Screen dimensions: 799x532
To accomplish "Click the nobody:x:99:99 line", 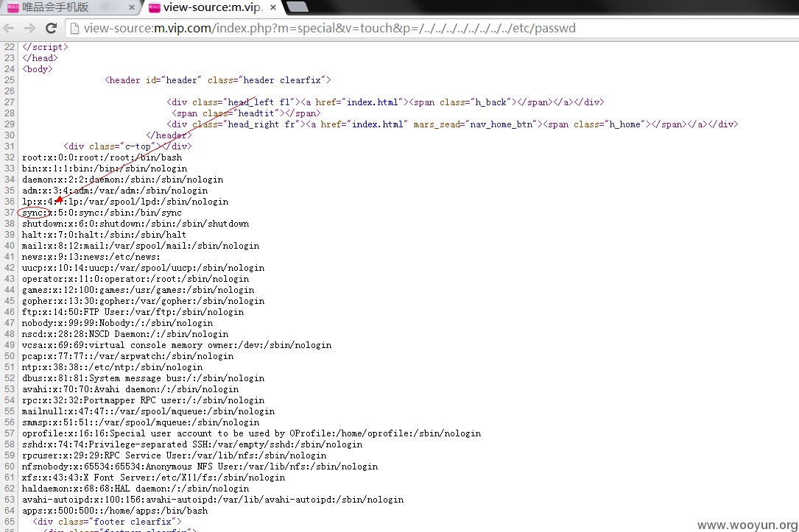I will click(117, 323).
